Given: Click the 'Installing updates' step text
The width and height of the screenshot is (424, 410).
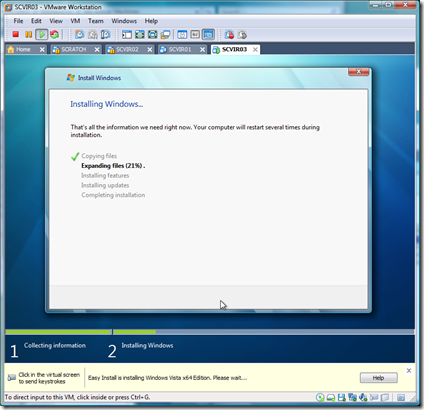Looking at the screenshot, I should pos(105,185).
